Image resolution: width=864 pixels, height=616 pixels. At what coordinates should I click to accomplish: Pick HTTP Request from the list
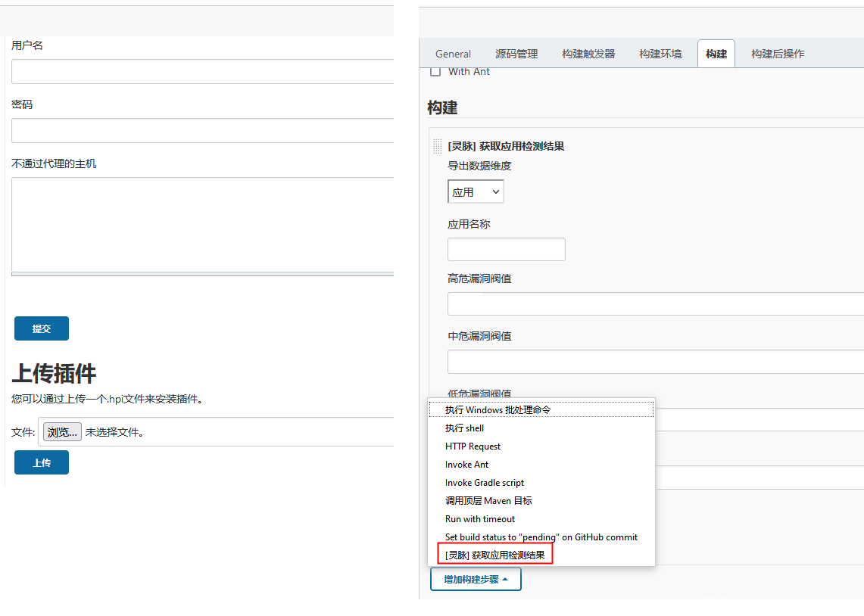(x=473, y=446)
